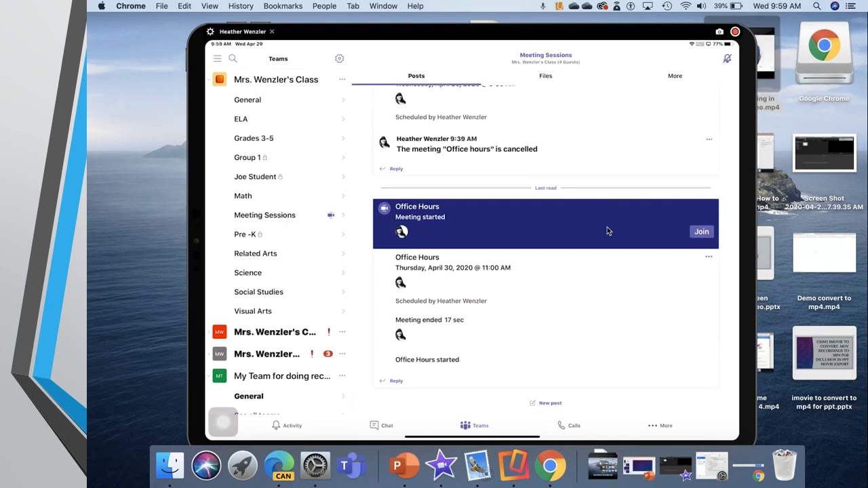Open options for My Team for doing rec...
868x488 pixels.
pos(342,376)
